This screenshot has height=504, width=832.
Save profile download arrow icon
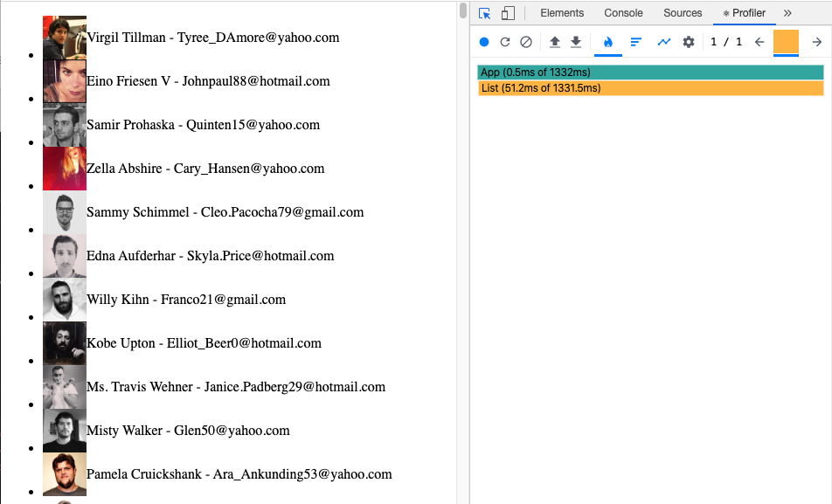(x=576, y=42)
